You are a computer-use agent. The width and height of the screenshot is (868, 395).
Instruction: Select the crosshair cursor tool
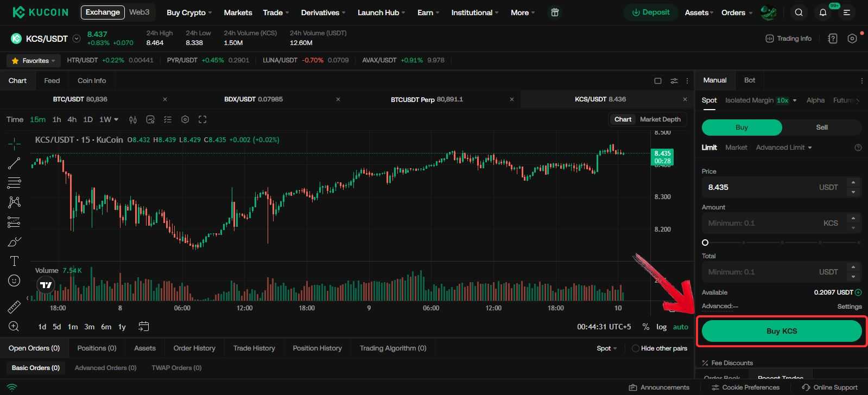tap(14, 143)
